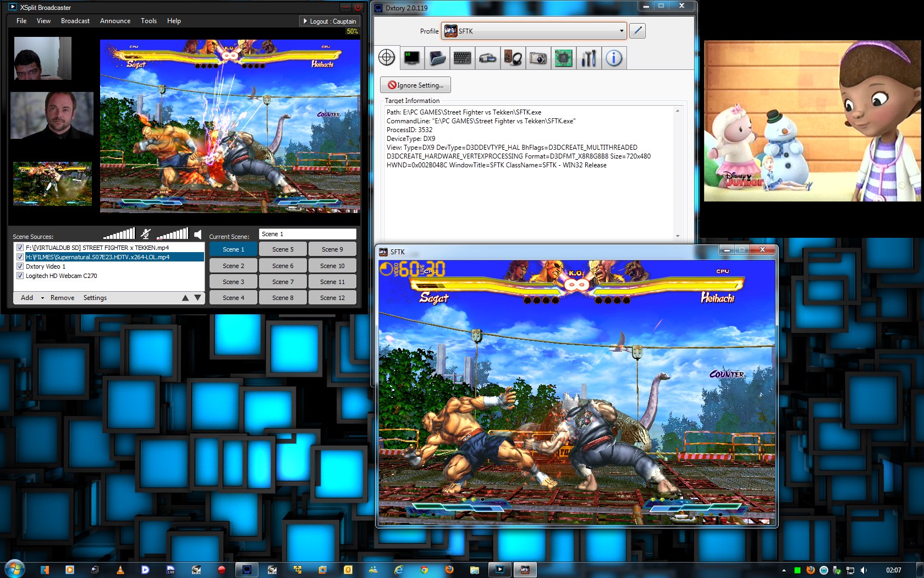Click the system tray volume icon
This screenshot has width=924, height=578.
point(864,570)
